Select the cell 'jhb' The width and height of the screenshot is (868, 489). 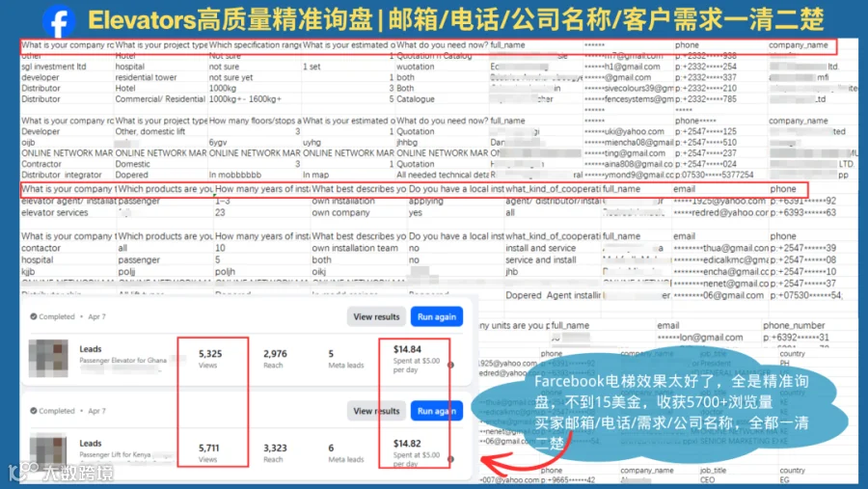[x=512, y=272]
